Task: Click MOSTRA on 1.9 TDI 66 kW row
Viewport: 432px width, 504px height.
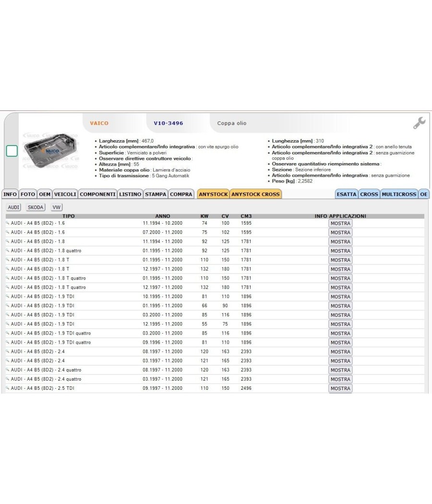Action: tap(340, 306)
